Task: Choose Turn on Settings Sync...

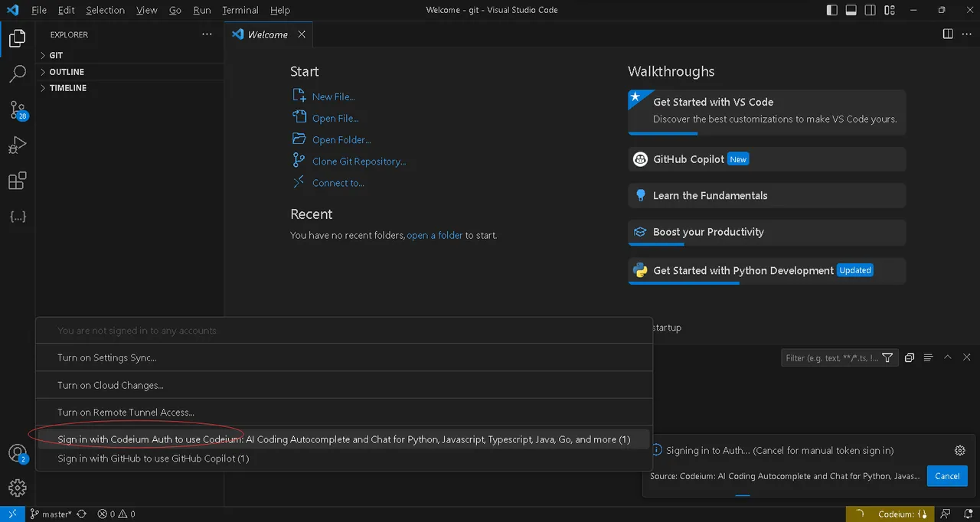Action: click(x=344, y=357)
